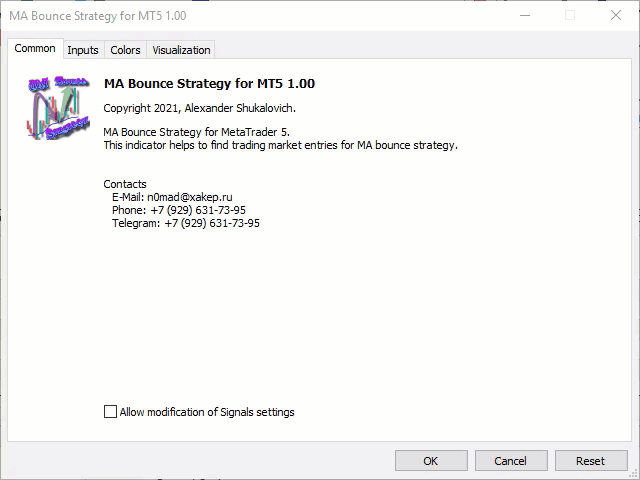Open the Inputs tab
Image resolution: width=640 pixels, height=480 pixels.
click(83, 50)
